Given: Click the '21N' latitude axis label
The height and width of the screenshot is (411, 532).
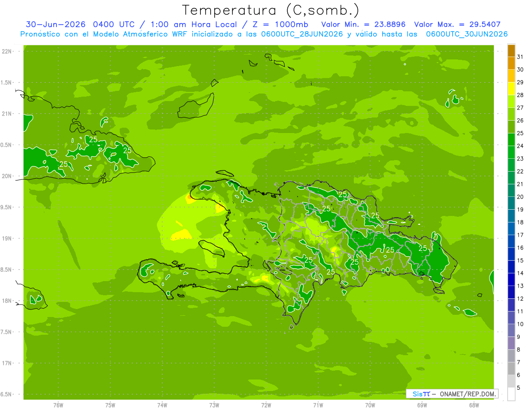Looking at the screenshot, I should [7, 114].
